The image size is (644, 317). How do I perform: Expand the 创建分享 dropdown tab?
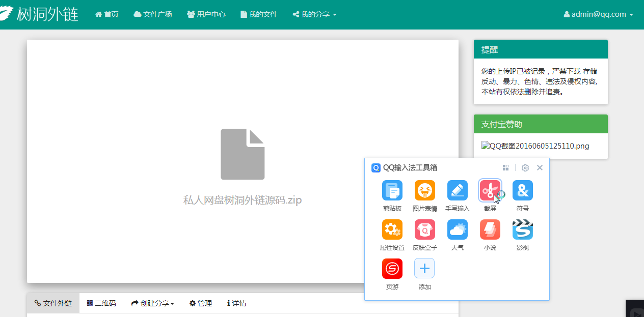[x=153, y=303]
